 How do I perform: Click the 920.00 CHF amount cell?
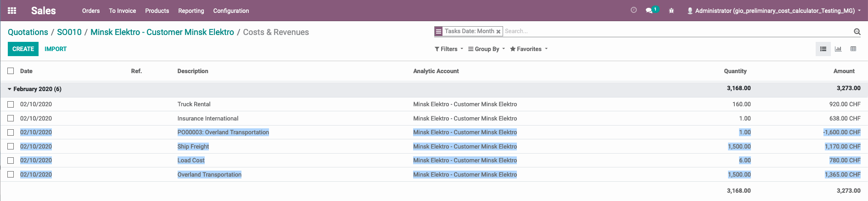(845, 104)
